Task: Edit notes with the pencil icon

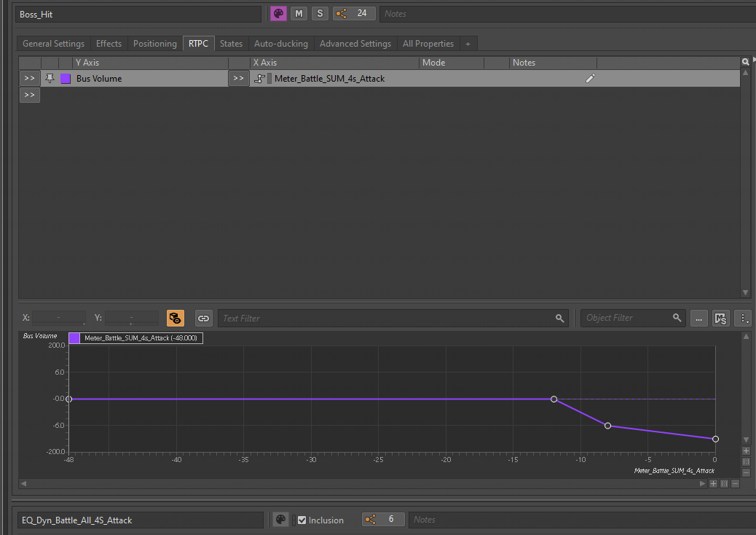Action: [x=590, y=78]
